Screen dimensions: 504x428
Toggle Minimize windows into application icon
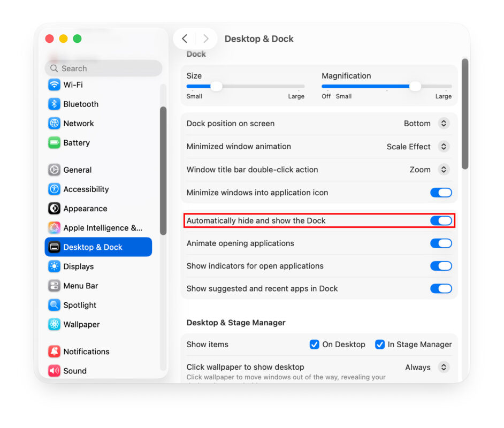[441, 193]
